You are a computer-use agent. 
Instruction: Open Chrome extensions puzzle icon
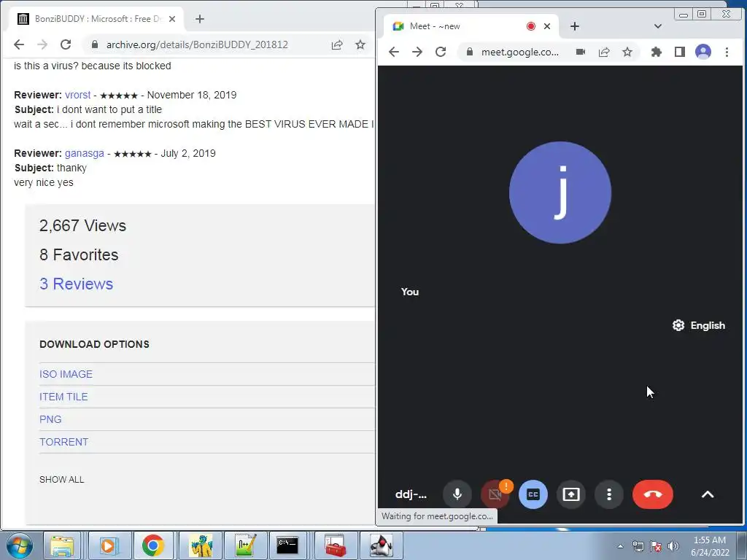pyautogui.click(x=656, y=52)
